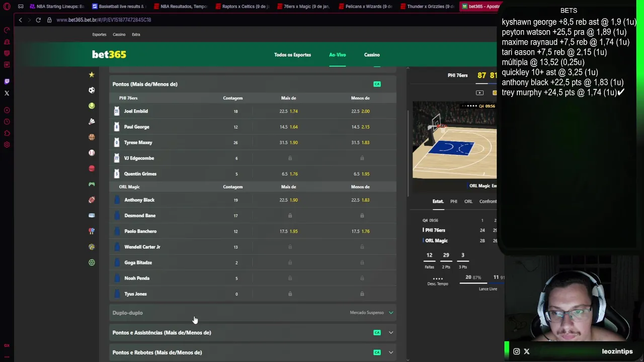Click X icon on stream overlay
The width and height of the screenshot is (644, 362).
[527, 351]
